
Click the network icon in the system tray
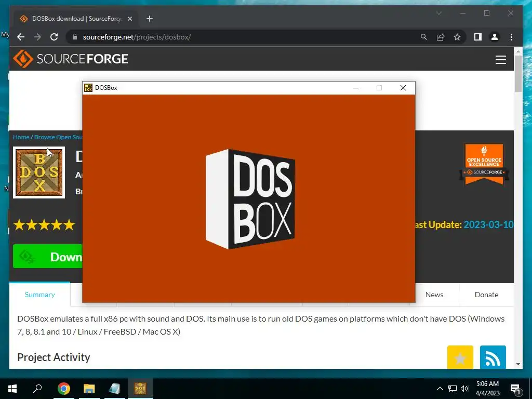453,389
